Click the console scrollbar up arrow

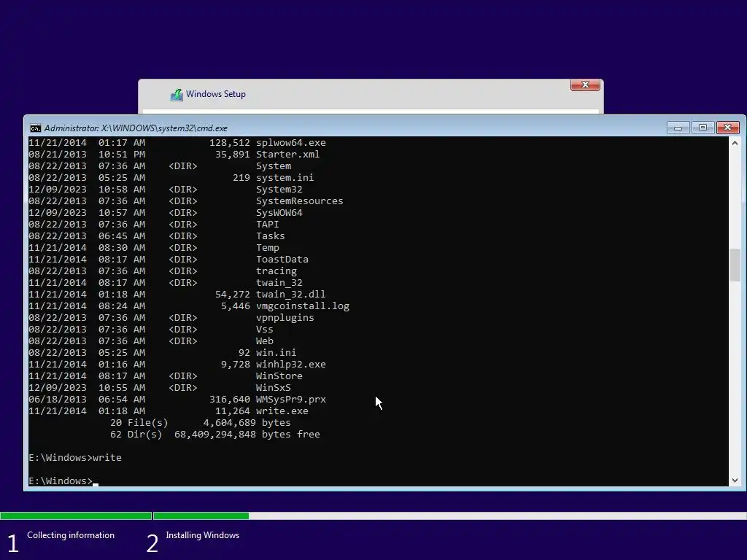[x=735, y=143]
